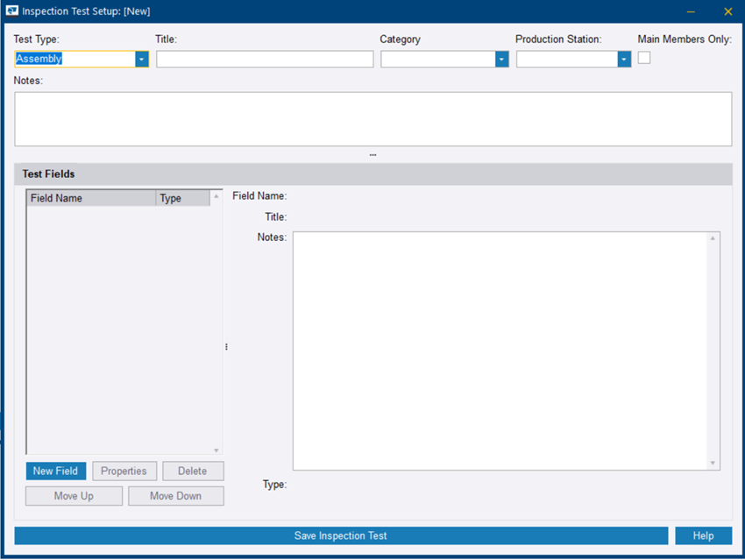745x560 pixels.
Task: Click the Delete field button
Action: point(193,471)
